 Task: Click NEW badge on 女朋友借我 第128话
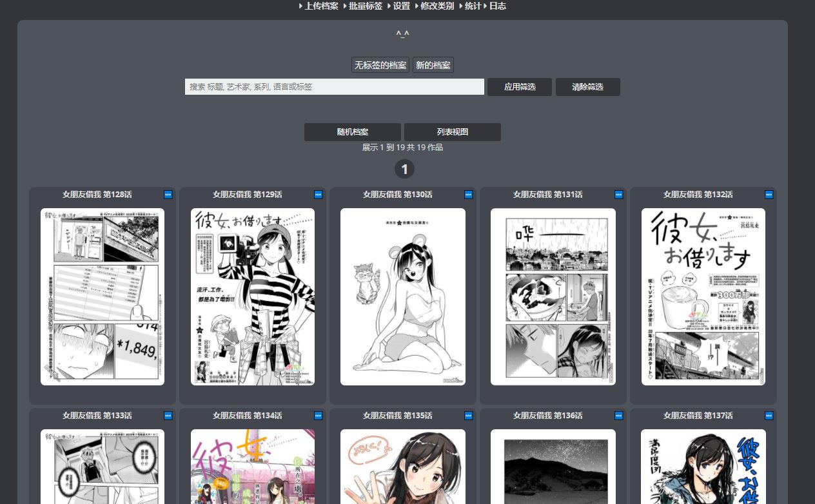click(168, 195)
